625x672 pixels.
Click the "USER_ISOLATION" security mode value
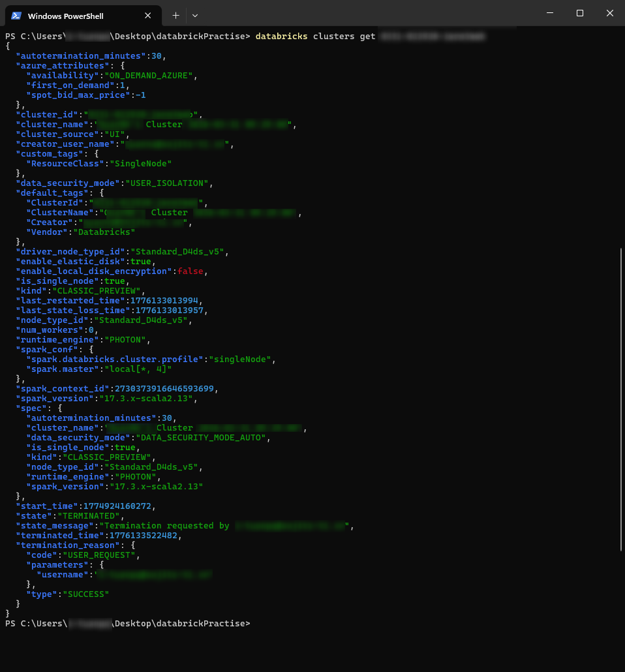(168, 183)
